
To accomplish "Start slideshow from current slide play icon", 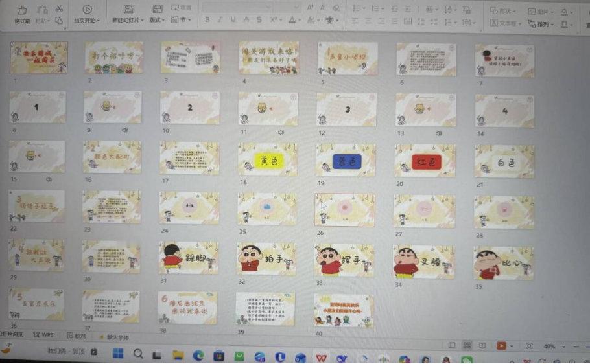I will pos(88,10).
